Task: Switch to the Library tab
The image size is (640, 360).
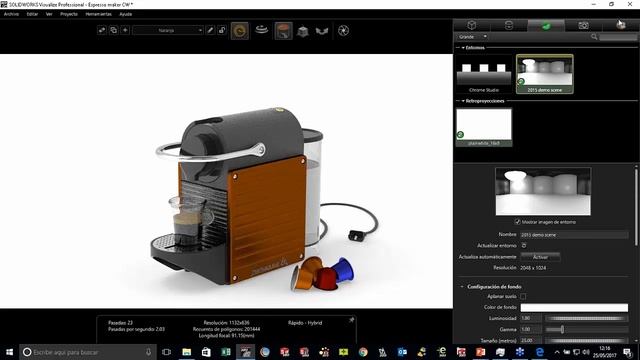Action: [x=620, y=25]
